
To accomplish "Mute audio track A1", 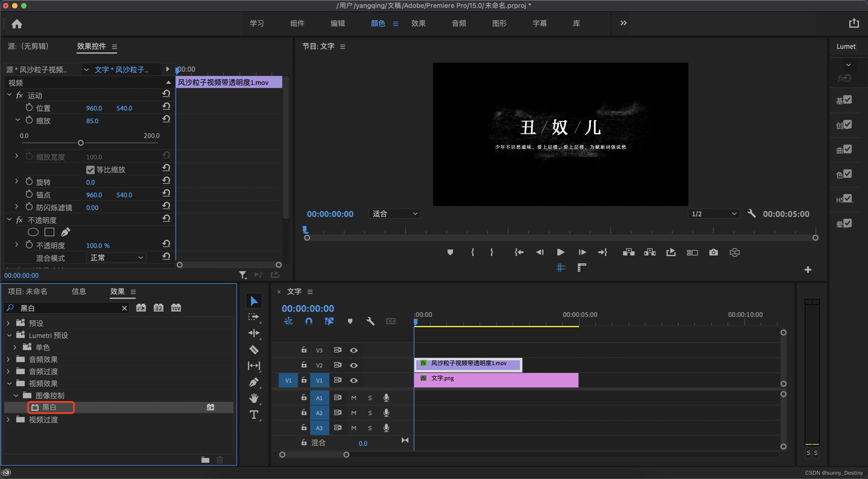I will click(354, 398).
